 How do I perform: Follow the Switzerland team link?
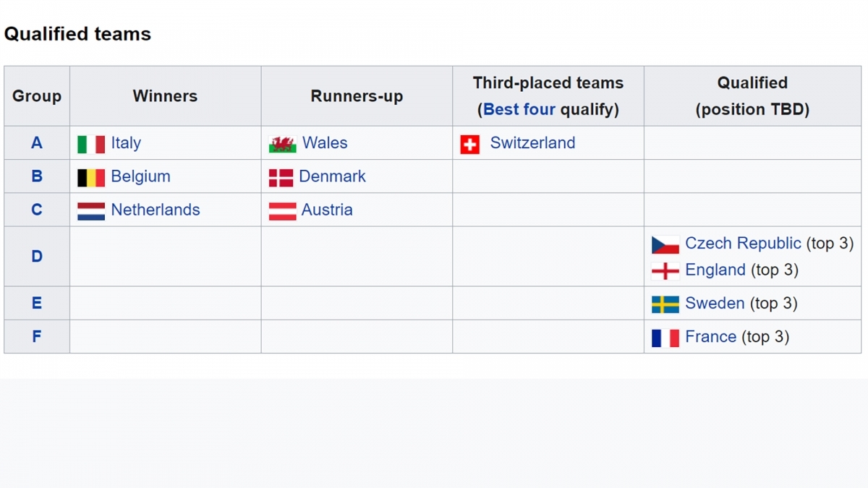coord(533,143)
